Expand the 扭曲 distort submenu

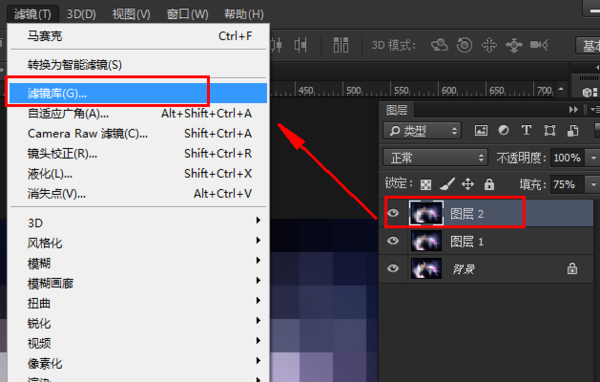(x=139, y=303)
